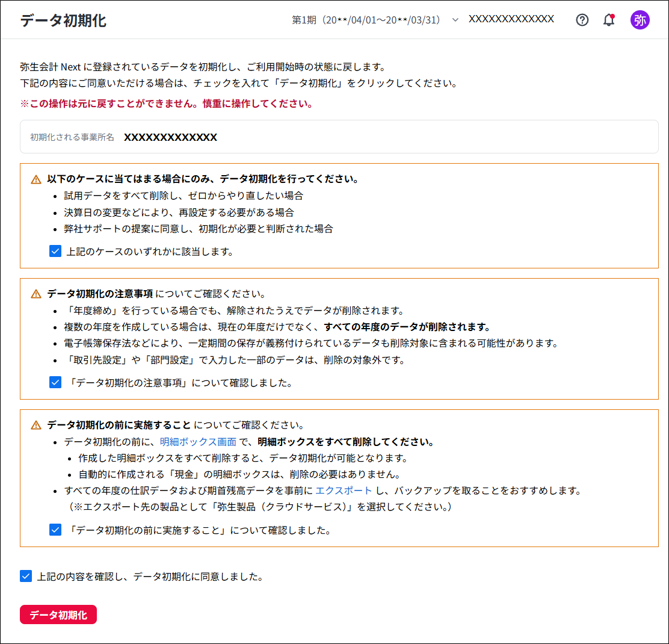Viewport: 669px width, 644px height.
Task: Click bullet 弊社サポートの提案に同意し
Action: pos(199,229)
